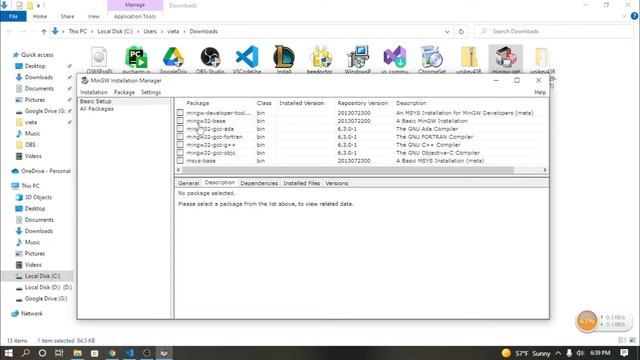Open Local Disk (C:) in navigation pane

coord(42,276)
